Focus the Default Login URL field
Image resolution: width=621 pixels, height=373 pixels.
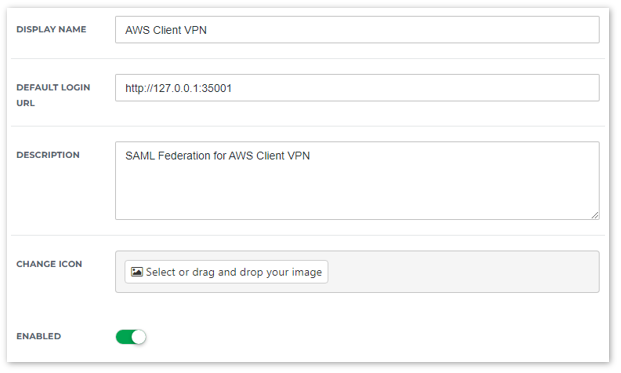(x=357, y=88)
